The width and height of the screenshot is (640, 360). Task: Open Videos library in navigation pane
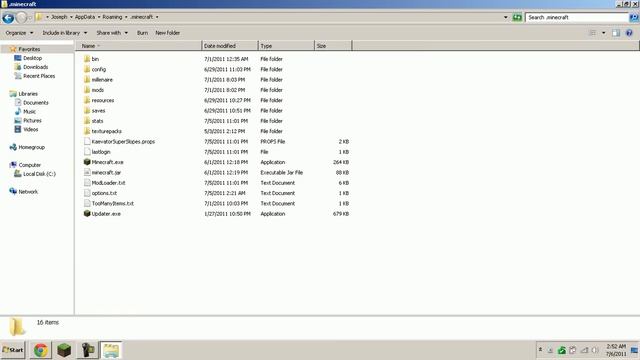(31, 129)
